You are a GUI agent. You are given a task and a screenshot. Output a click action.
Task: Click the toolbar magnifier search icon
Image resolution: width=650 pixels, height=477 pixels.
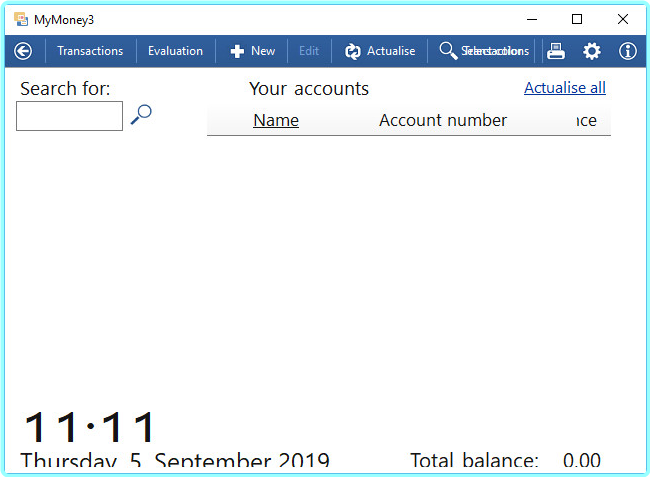[448, 51]
